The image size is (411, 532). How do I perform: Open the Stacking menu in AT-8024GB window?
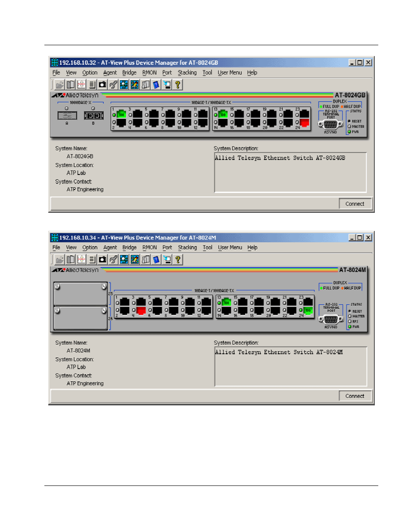[187, 73]
